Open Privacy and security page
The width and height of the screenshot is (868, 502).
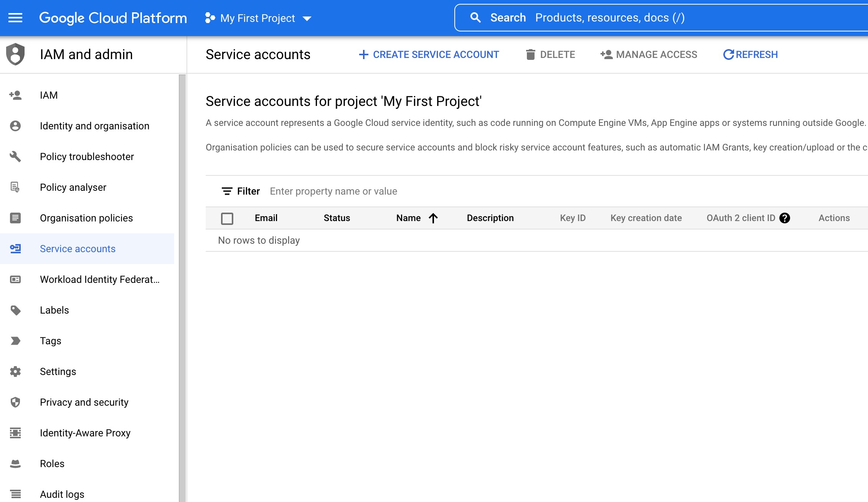(x=87, y=402)
